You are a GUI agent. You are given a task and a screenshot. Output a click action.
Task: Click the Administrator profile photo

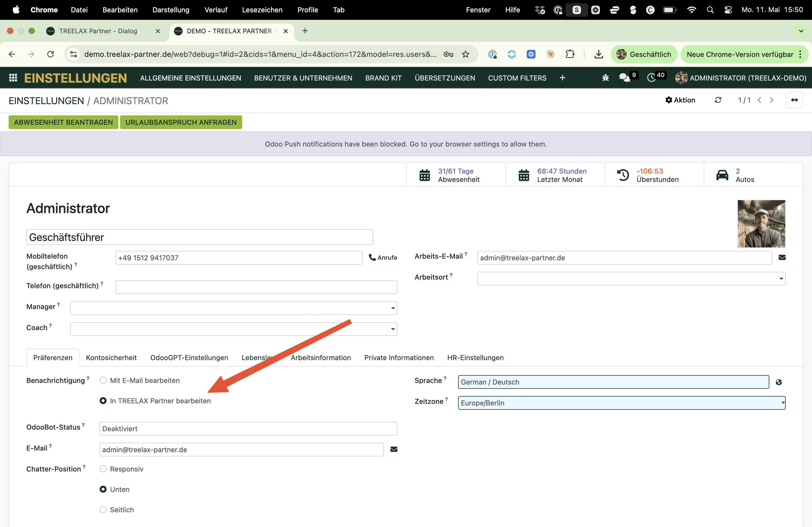point(761,224)
